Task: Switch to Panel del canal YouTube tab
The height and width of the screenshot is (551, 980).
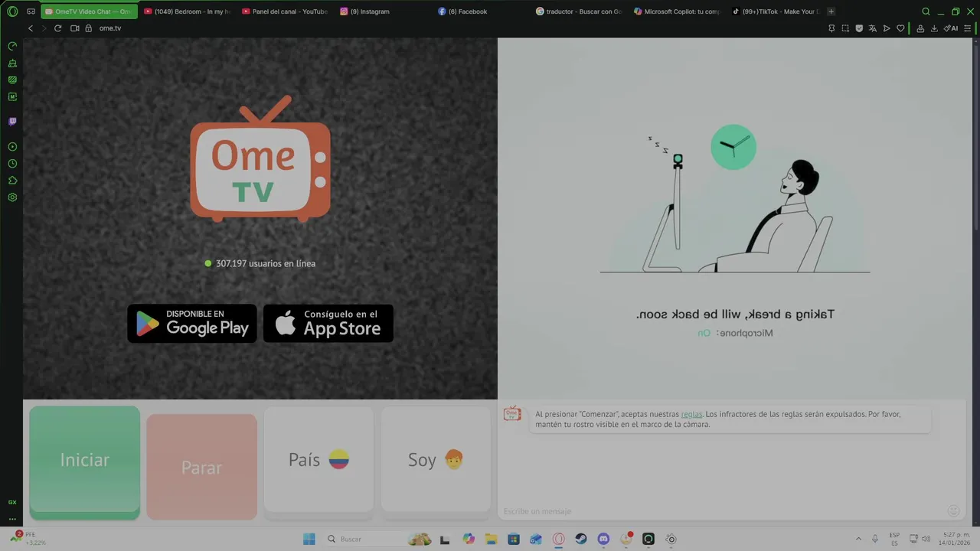Action: [285, 11]
